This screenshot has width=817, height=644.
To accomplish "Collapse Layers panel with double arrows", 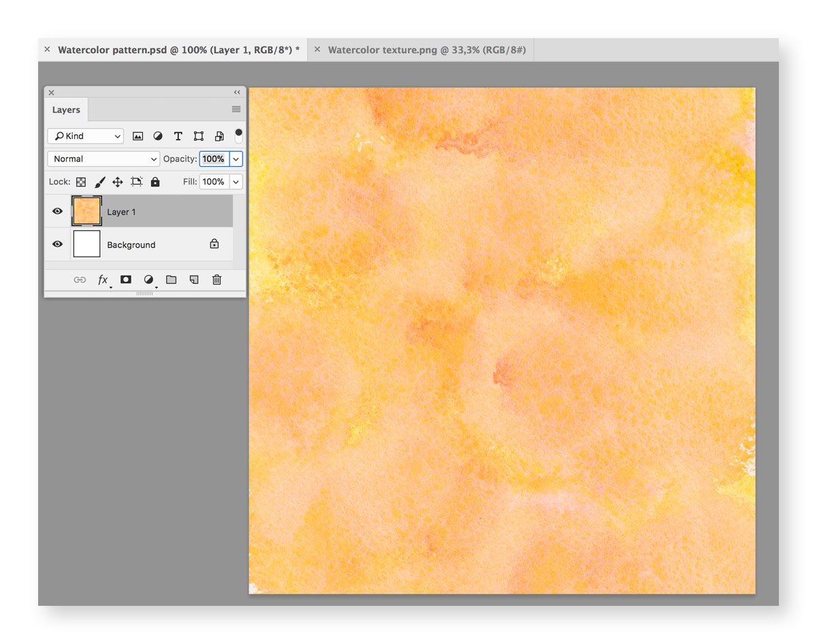I will (x=237, y=93).
